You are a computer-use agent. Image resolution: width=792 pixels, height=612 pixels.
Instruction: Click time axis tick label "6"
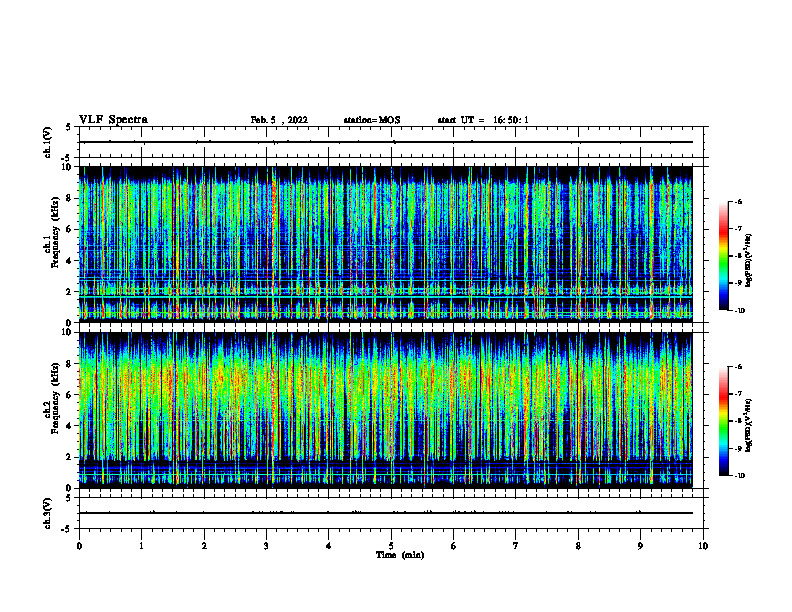pos(454,546)
